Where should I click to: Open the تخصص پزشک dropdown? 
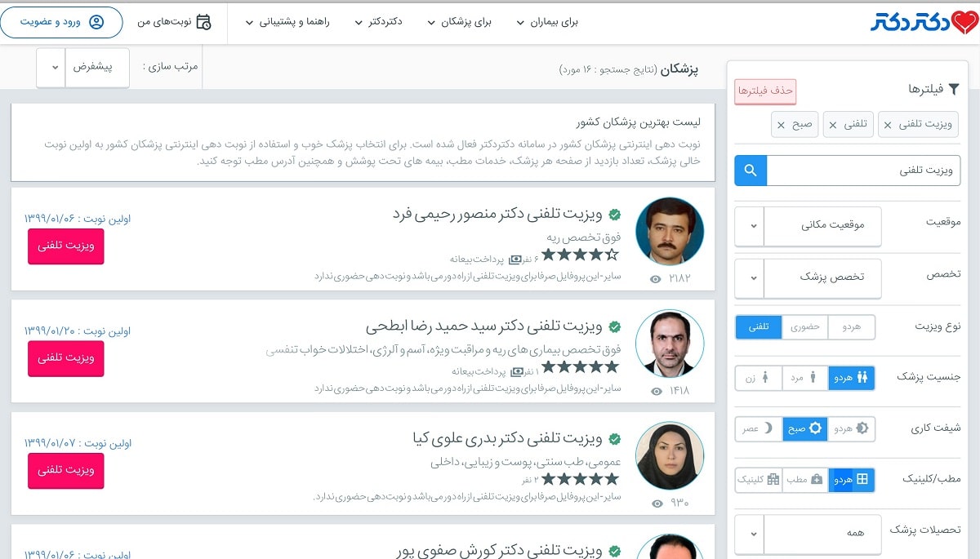808,277
